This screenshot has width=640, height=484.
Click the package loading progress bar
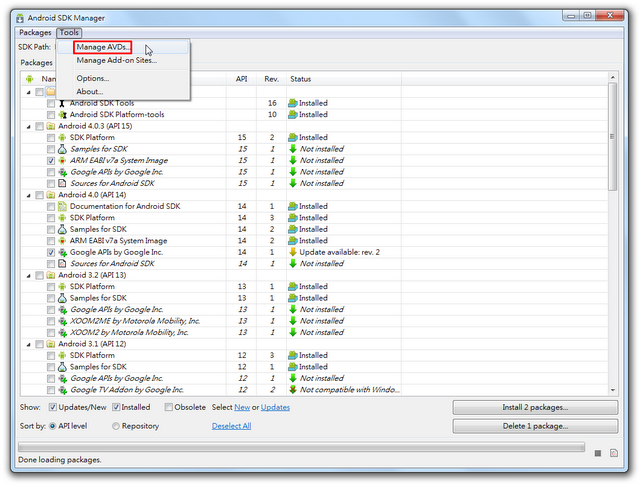tap(301, 447)
